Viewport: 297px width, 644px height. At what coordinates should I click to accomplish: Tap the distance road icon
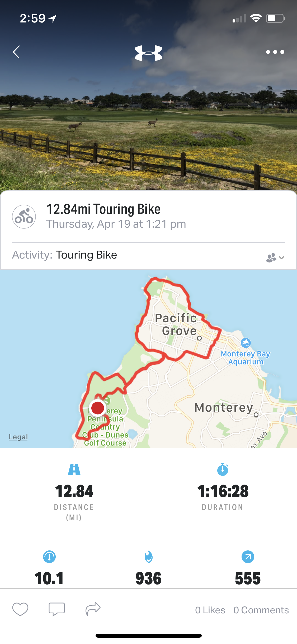[74, 470]
